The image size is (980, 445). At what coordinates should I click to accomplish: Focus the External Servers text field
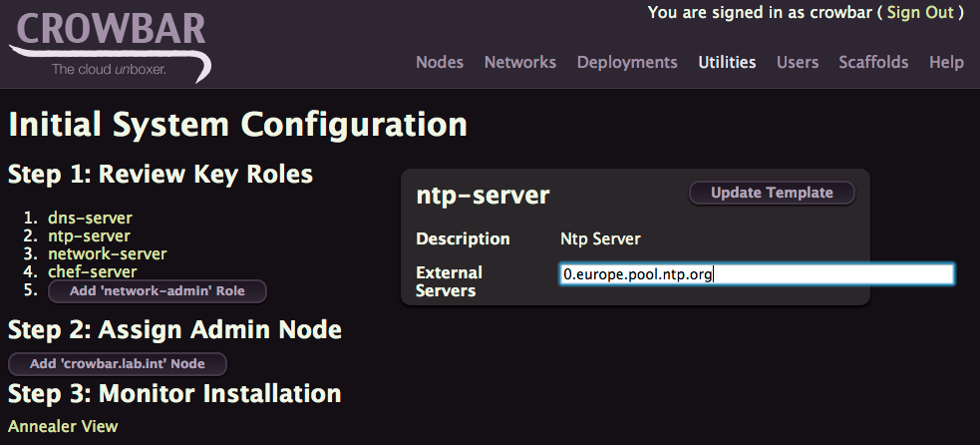pos(757,274)
